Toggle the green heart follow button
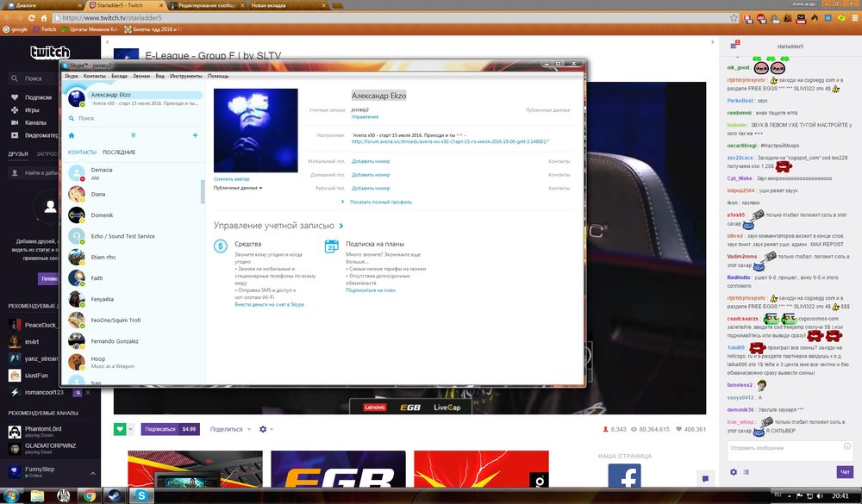The image size is (862, 504). pos(119,429)
